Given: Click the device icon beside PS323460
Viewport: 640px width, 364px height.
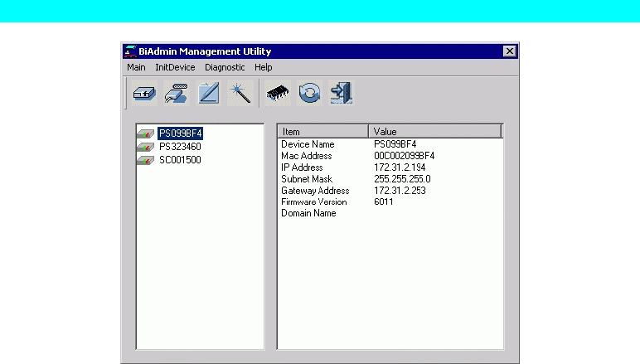Looking at the screenshot, I should click(146, 147).
